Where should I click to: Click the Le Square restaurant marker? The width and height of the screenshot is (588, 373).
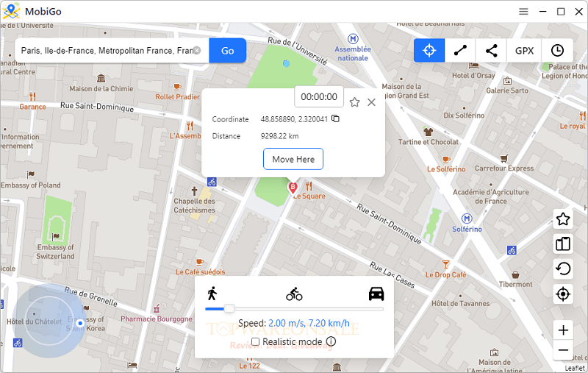[x=309, y=185]
